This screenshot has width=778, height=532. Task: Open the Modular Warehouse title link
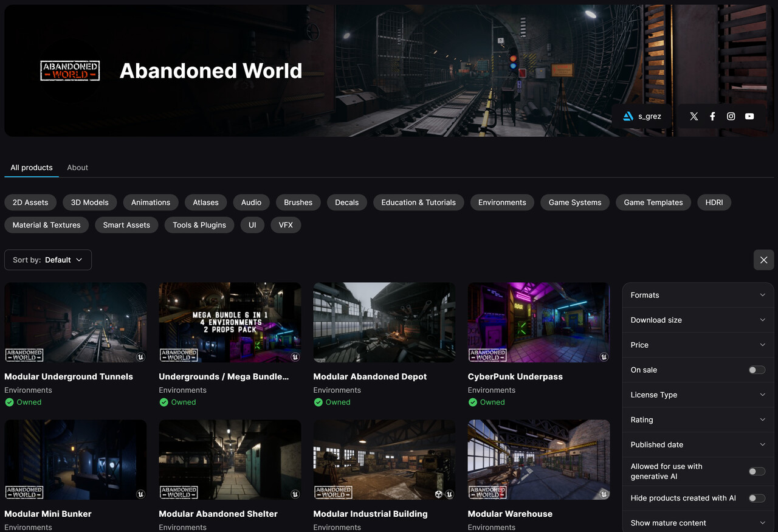pos(510,514)
